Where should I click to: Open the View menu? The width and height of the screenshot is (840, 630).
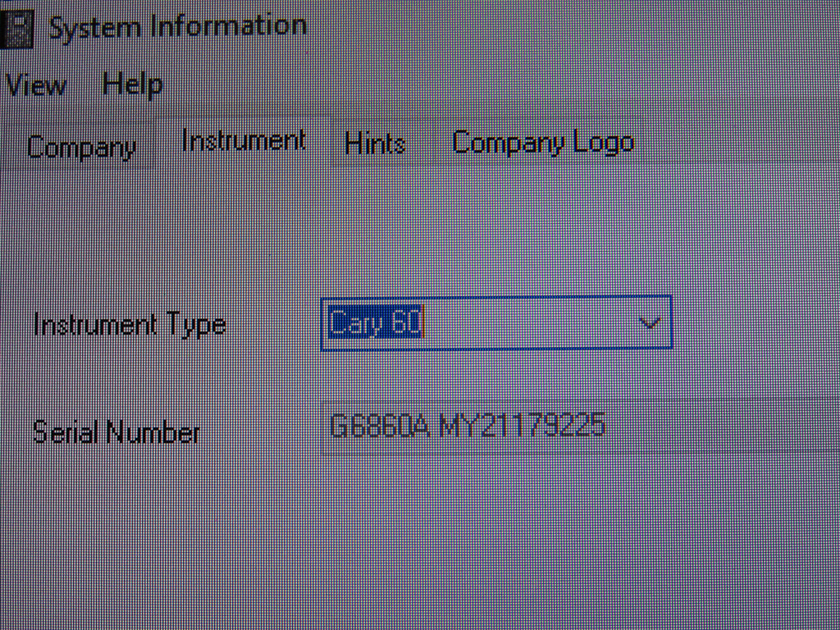[x=34, y=85]
